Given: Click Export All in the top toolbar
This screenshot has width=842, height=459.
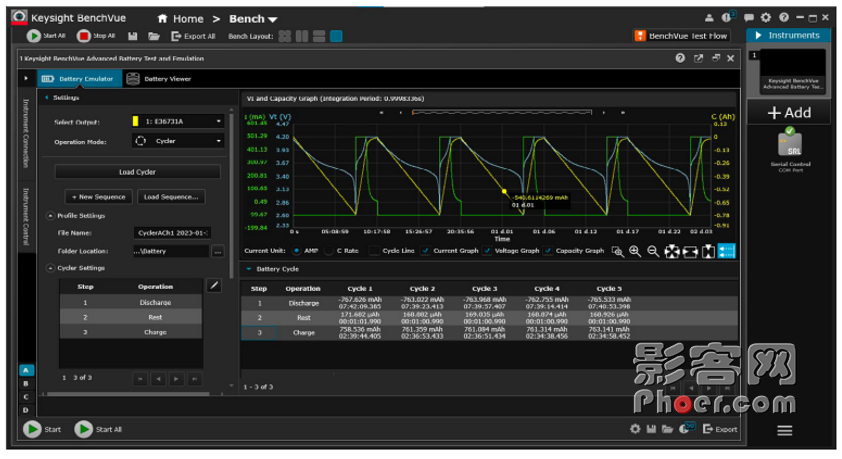Looking at the screenshot, I should (x=193, y=36).
